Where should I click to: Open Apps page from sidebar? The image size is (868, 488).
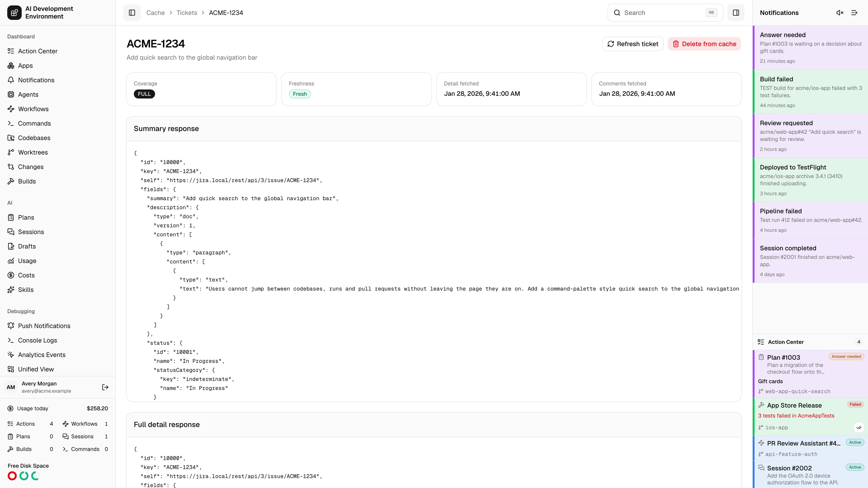coord(58,66)
